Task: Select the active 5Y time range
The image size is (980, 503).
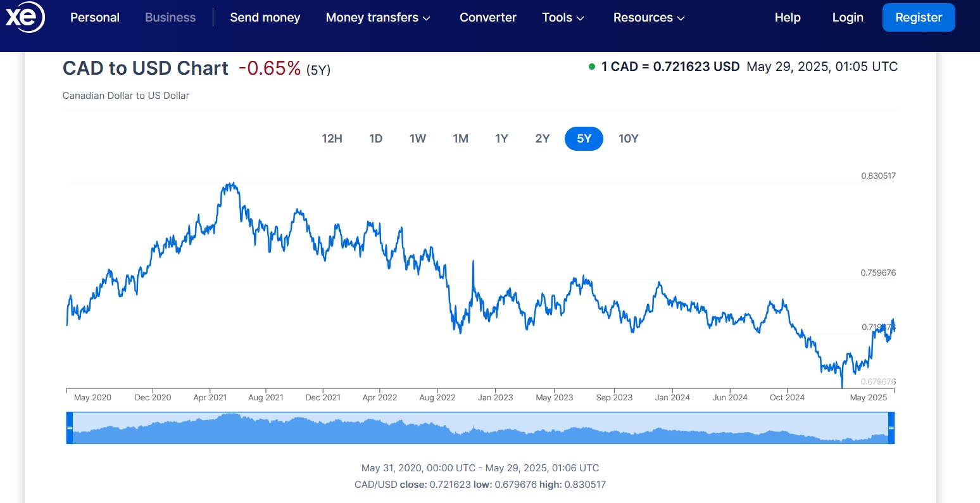Action: point(584,139)
